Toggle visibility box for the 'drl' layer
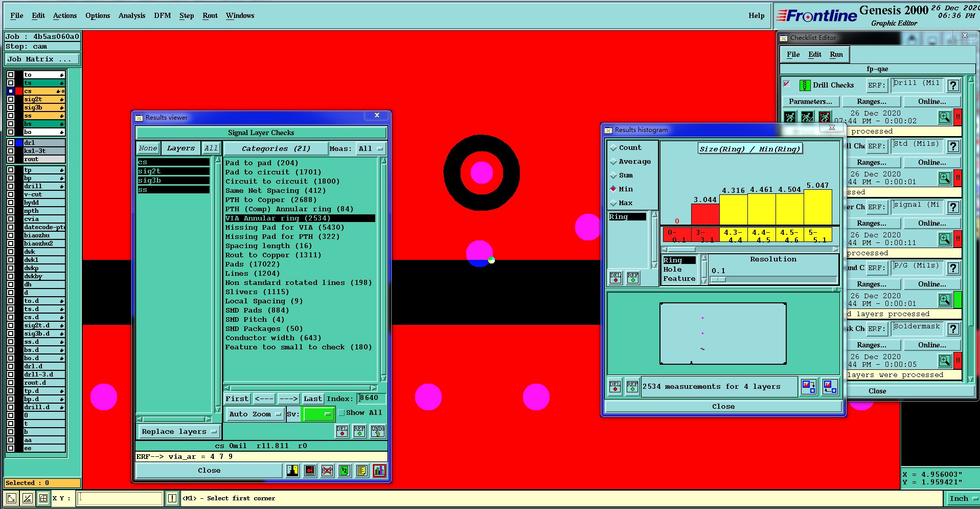The image size is (980, 509). point(11,143)
